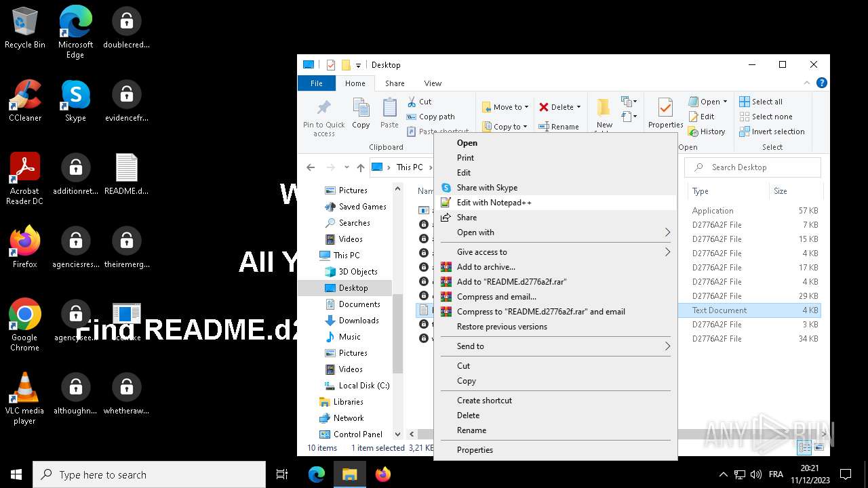The height and width of the screenshot is (488, 868).
Task: Click Pin to Quick access ribbon button
Action: (324, 118)
